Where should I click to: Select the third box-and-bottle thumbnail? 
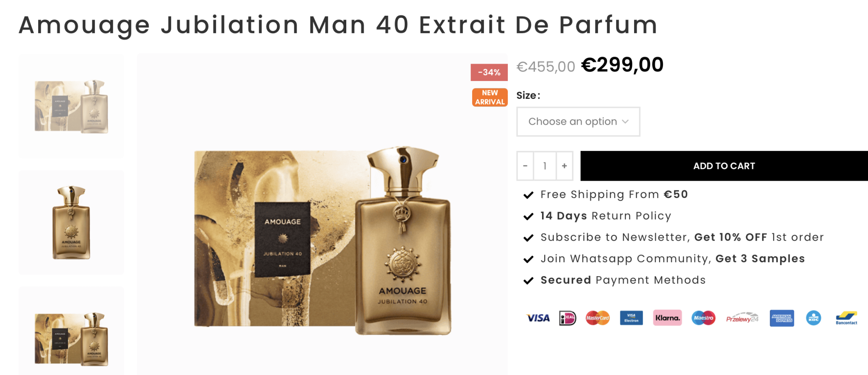point(71,331)
